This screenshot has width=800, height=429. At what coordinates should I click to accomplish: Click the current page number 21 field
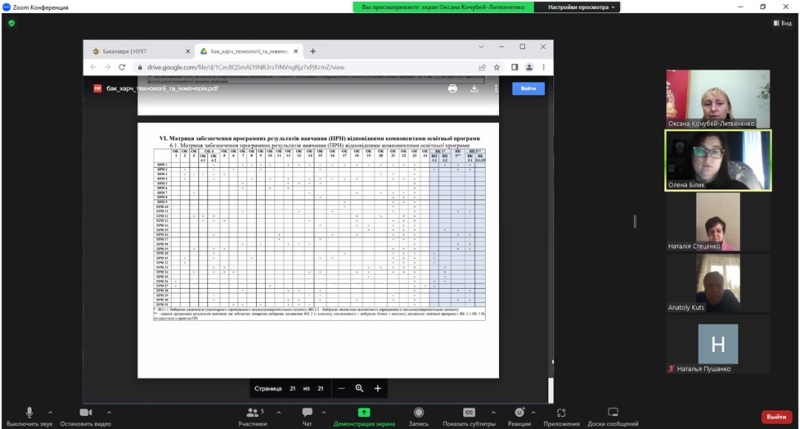click(292, 388)
